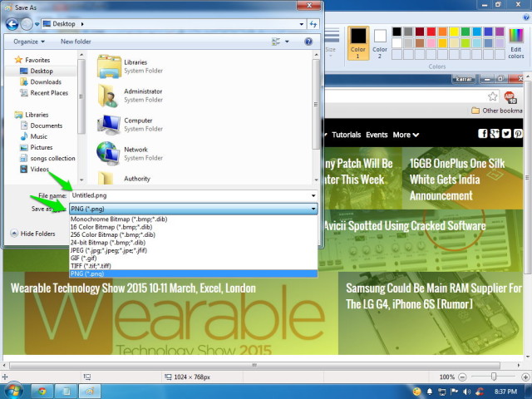
Task: Click the volume icon in system tray
Action: [467, 392]
